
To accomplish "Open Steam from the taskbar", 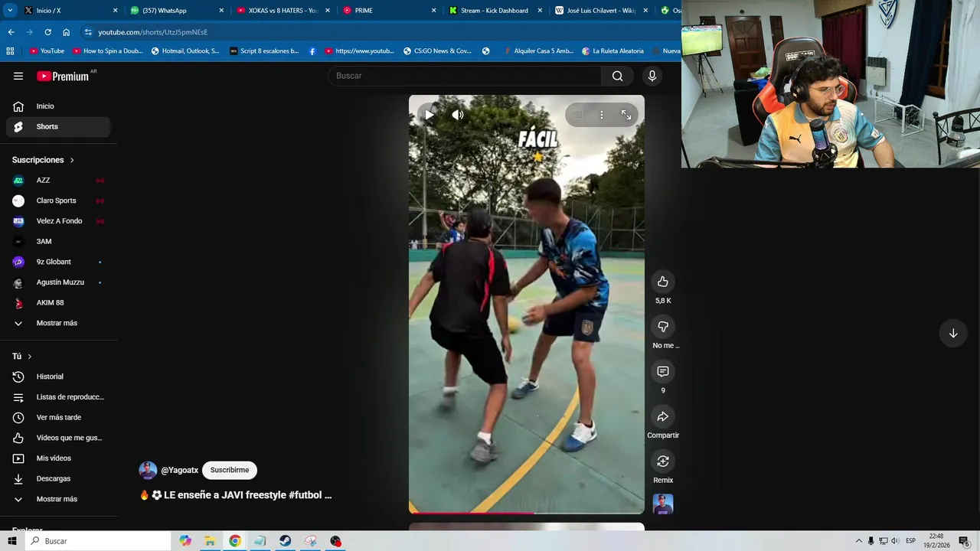I will coord(285,541).
